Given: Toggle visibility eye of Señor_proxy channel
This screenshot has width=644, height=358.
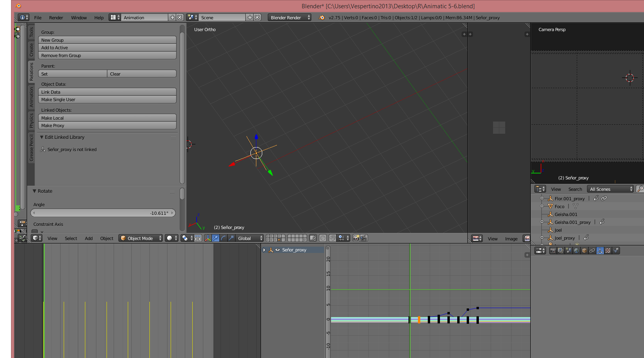Looking at the screenshot, I should tap(278, 250).
